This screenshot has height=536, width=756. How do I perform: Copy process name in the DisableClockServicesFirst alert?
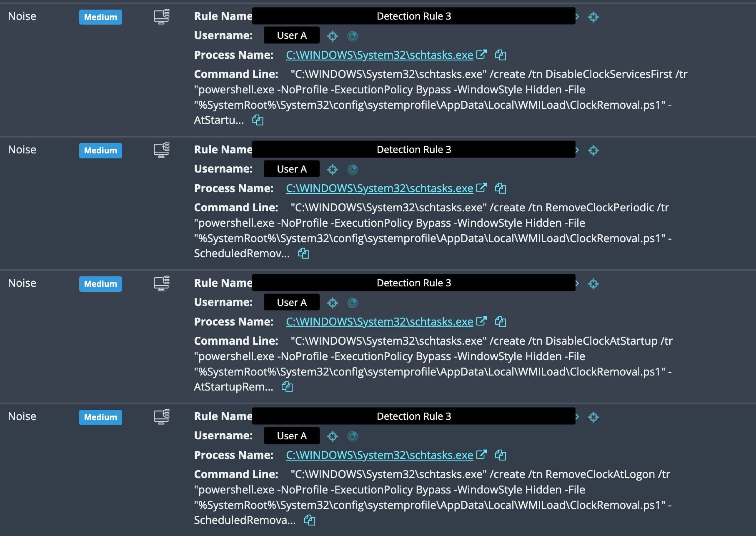[x=500, y=55]
